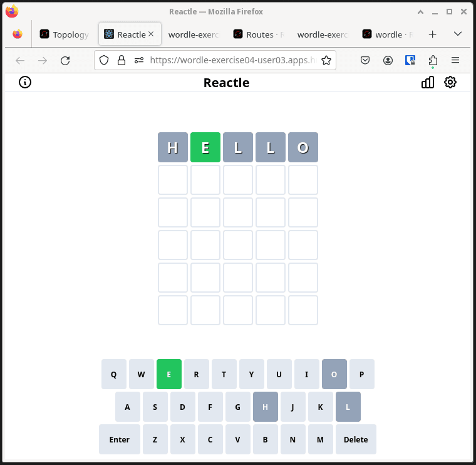Viewport: 476px width, 465px height.
Task: Tap the I key
Action: pos(307,374)
